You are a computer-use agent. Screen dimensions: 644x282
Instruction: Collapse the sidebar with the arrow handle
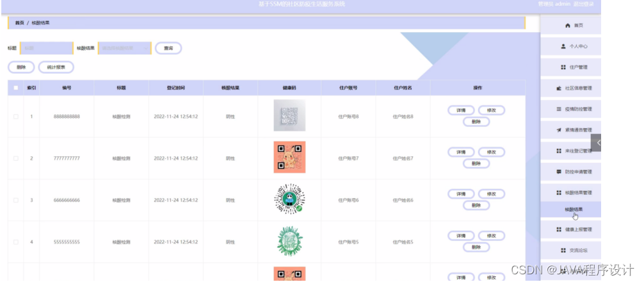pyautogui.click(x=597, y=143)
